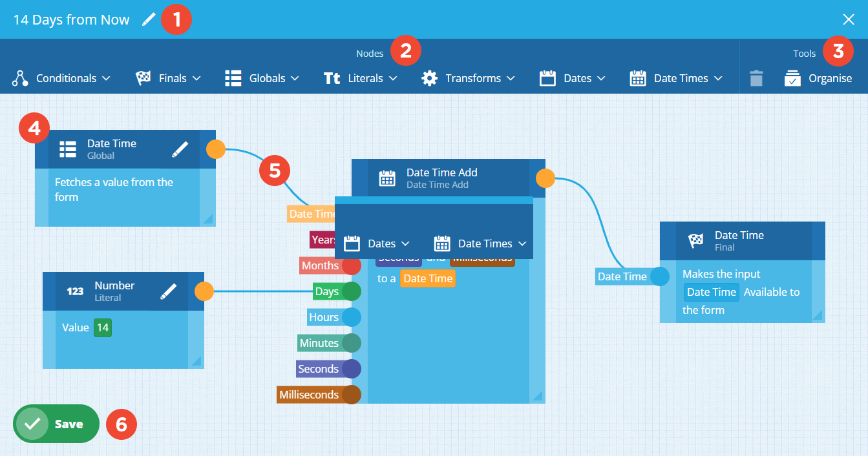Open the Literals node menu

[x=360, y=78]
